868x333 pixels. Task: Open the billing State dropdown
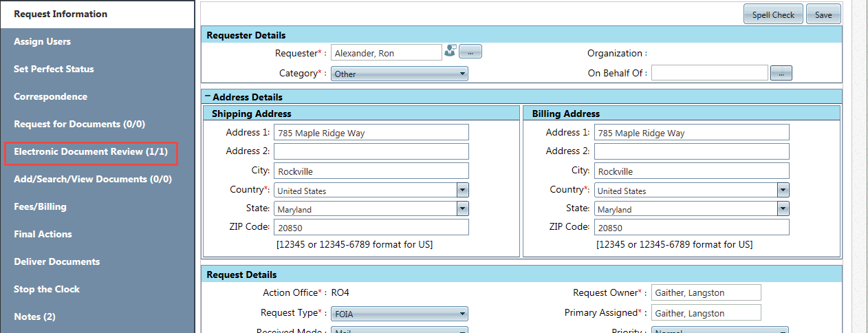[783, 209]
